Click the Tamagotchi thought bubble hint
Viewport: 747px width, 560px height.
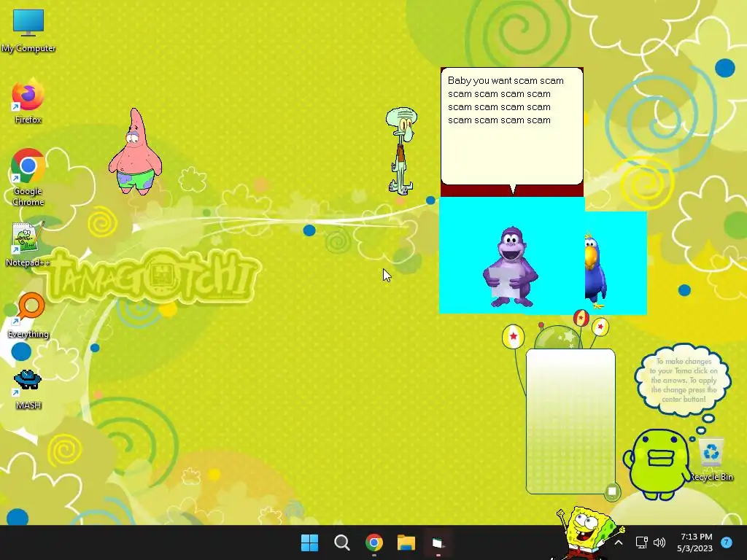point(684,380)
